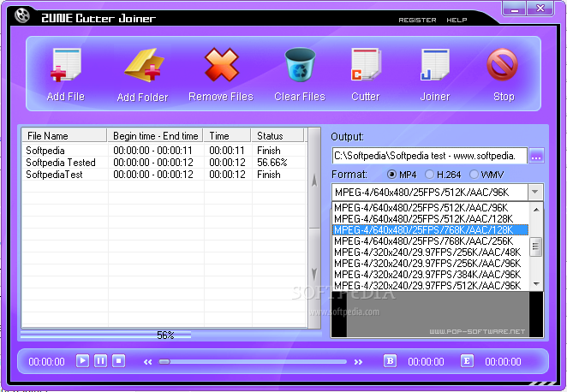The image size is (567, 392).
Task: Click the preset list scroll up arrow
Action: click(536, 210)
